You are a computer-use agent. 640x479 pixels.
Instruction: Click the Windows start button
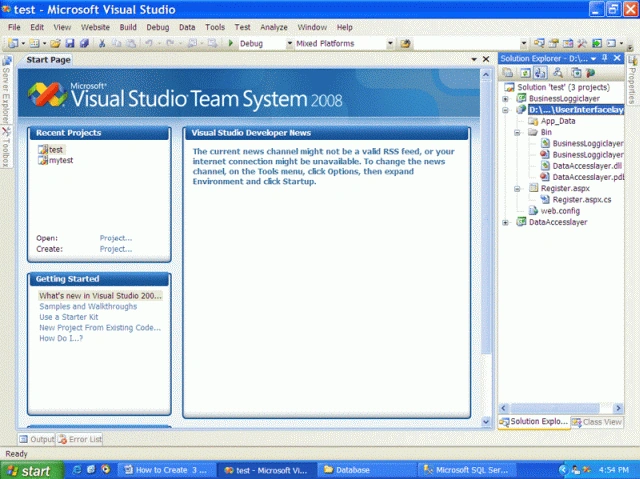point(32,470)
